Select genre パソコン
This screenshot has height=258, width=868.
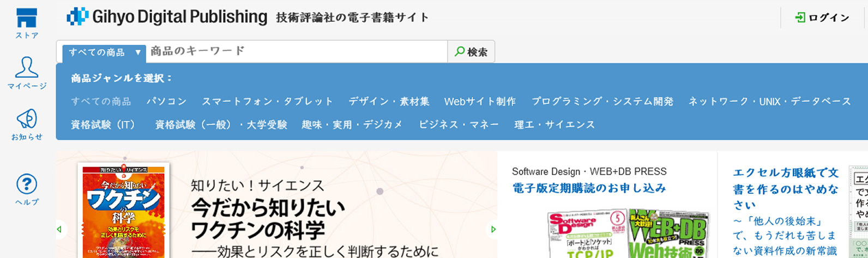[x=166, y=101]
